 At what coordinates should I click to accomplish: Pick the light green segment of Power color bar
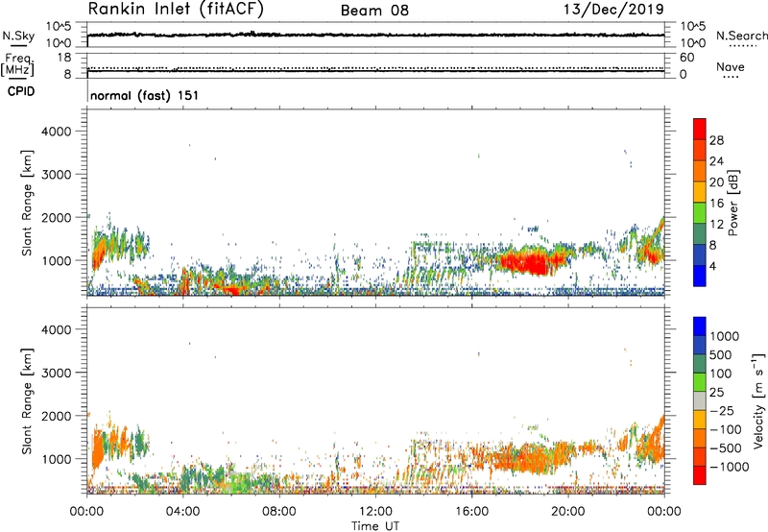700,212
